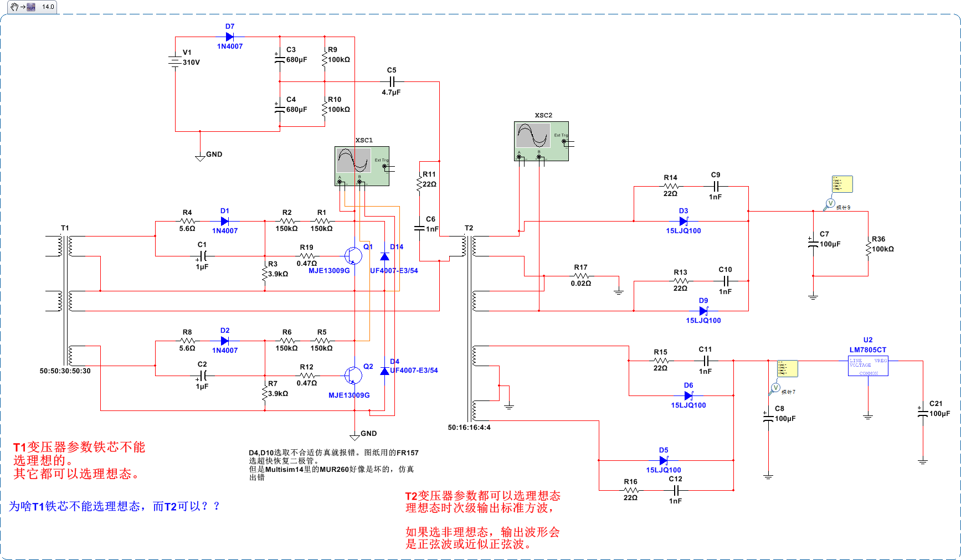Click yellow readout box of probe 9
The height and width of the screenshot is (560, 961).
pos(842,184)
